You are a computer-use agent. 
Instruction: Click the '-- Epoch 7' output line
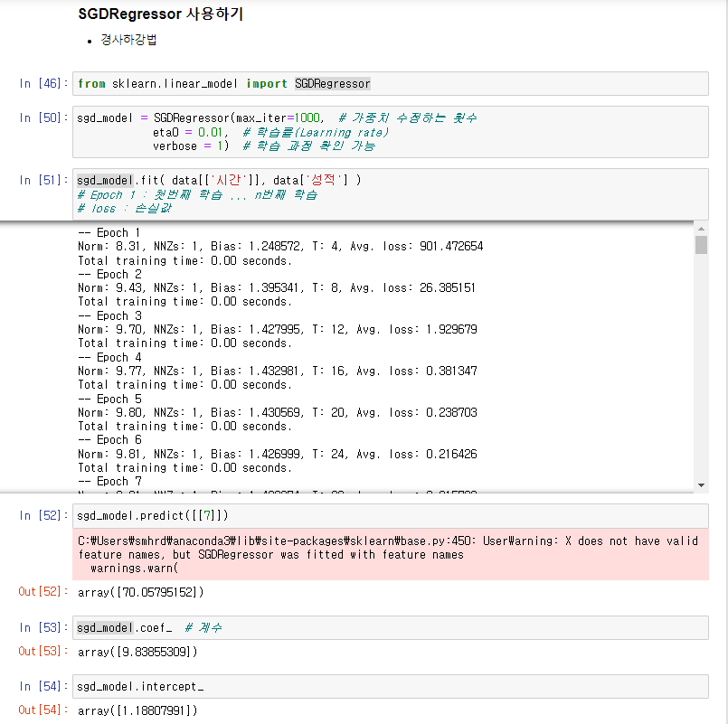[x=109, y=481]
